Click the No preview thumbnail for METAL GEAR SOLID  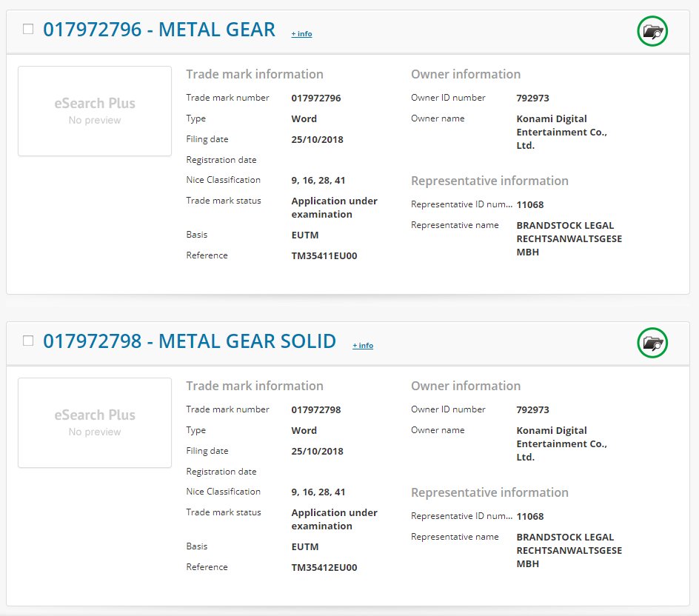95,423
